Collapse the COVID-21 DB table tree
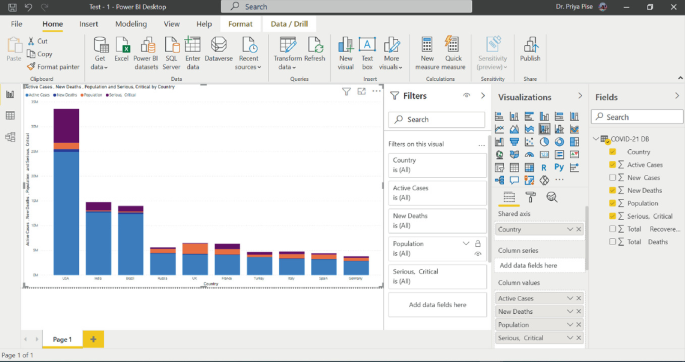The width and height of the screenshot is (685, 362). click(x=595, y=139)
